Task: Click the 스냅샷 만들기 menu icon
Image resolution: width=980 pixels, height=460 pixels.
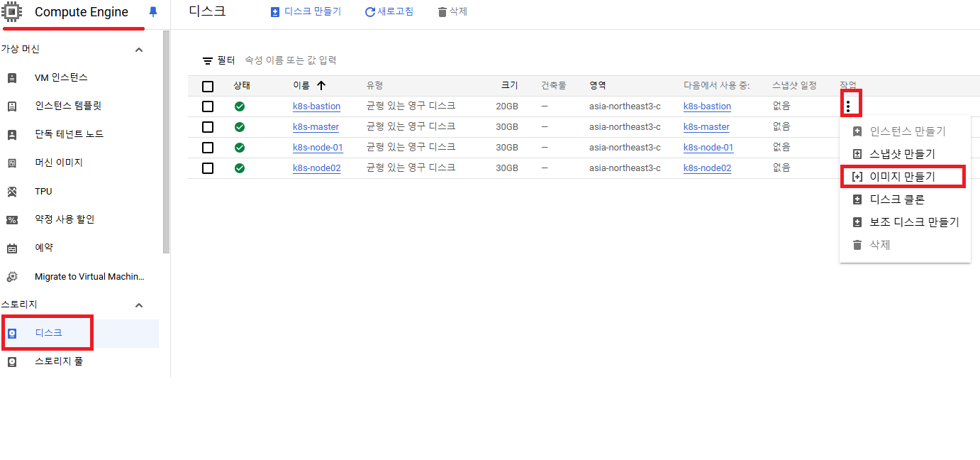Action: [x=857, y=154]
